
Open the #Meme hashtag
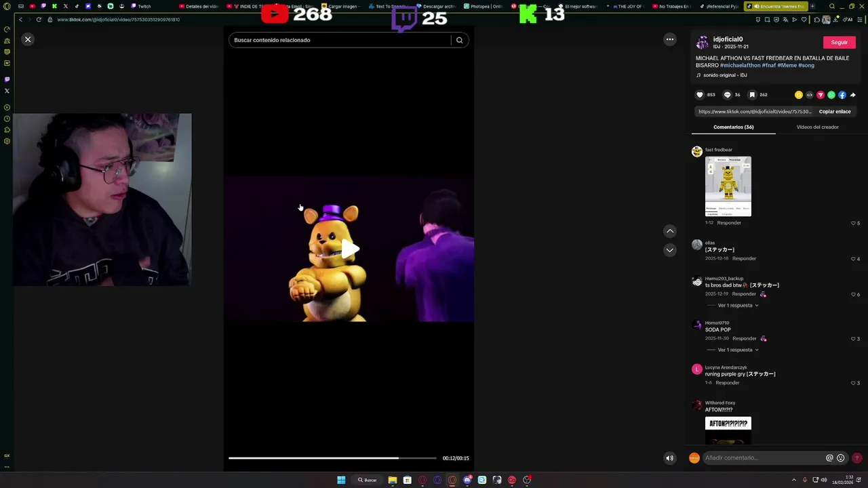(787, 65)
